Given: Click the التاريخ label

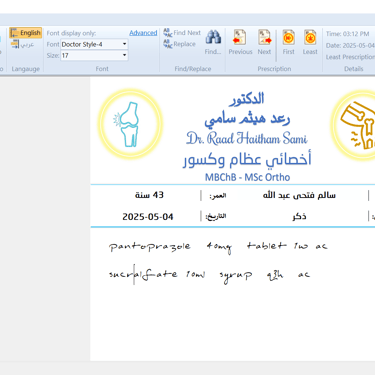Looking at the screenshot, I should (216, 217).
